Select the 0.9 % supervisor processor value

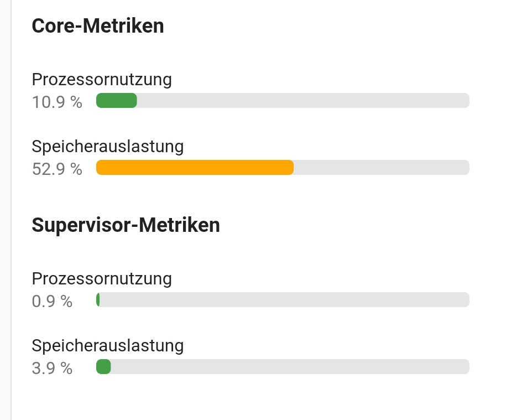point(52,302)
